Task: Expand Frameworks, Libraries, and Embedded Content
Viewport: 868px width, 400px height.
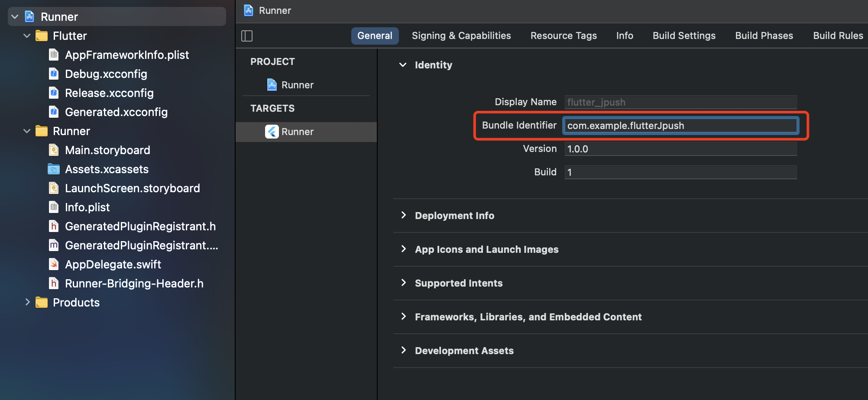Action: [404, 316]
